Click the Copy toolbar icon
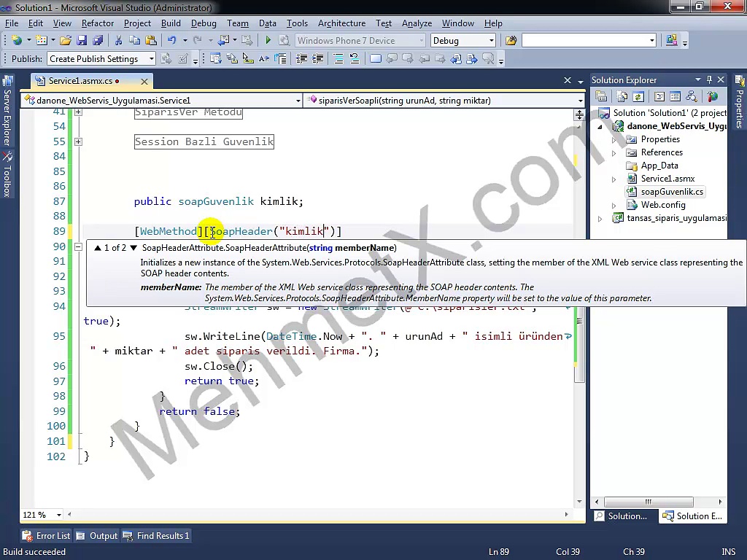747x560 pixels. 134,41
